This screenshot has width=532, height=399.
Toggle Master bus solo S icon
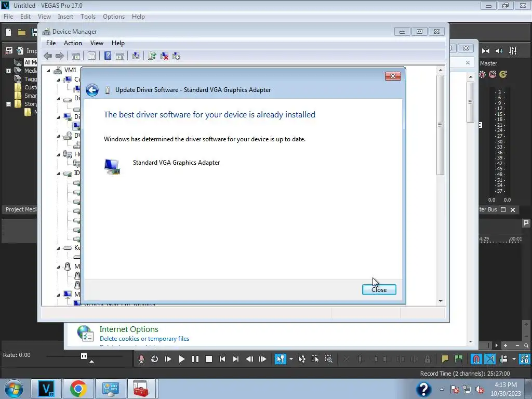point(503,74)
